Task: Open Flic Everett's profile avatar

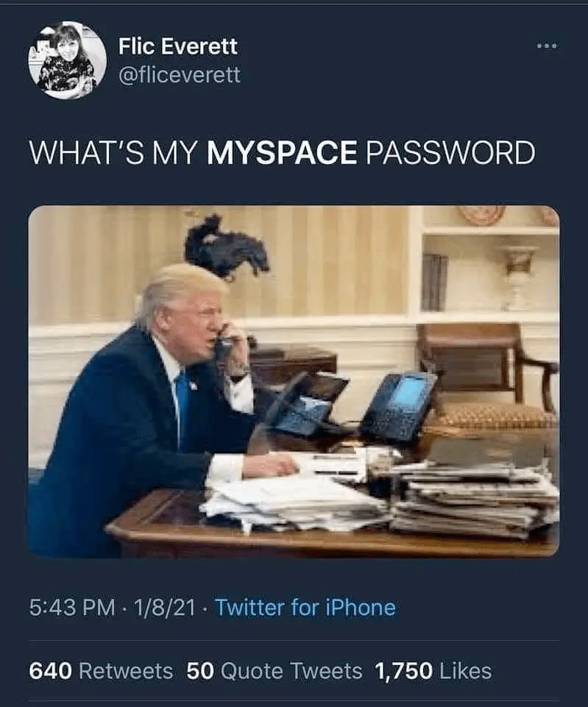Action: coord(68,60)
